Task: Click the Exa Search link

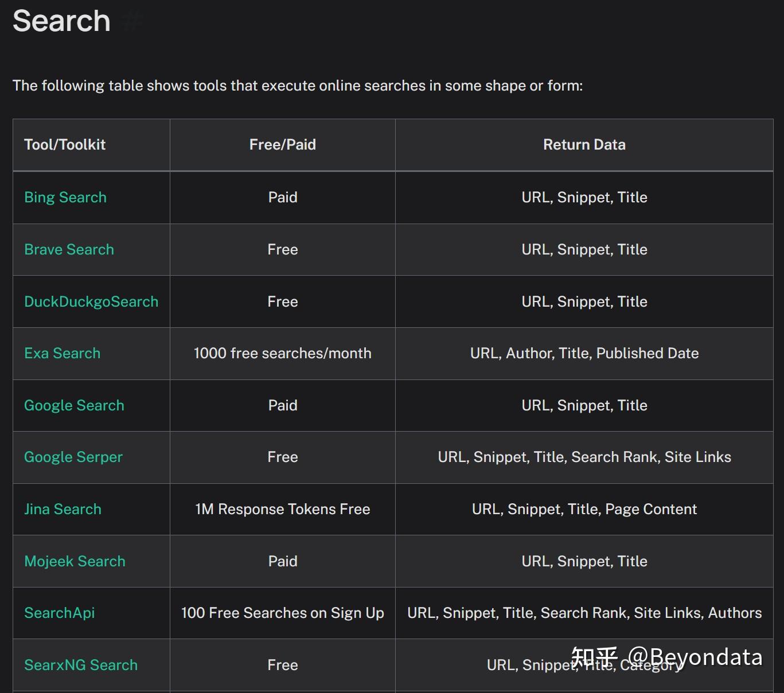Action: click(x=62, y=353)
